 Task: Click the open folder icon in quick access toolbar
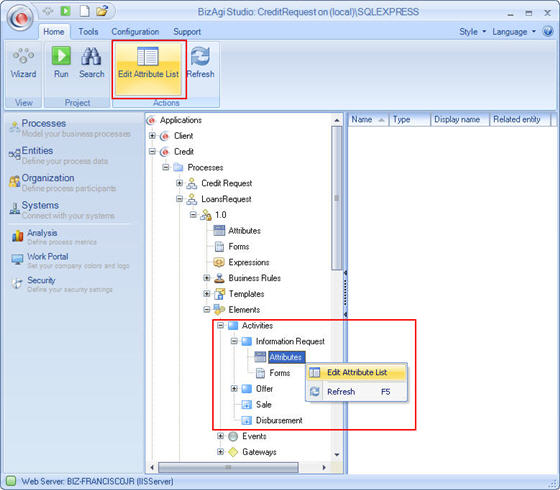click(x=102, y=11)
